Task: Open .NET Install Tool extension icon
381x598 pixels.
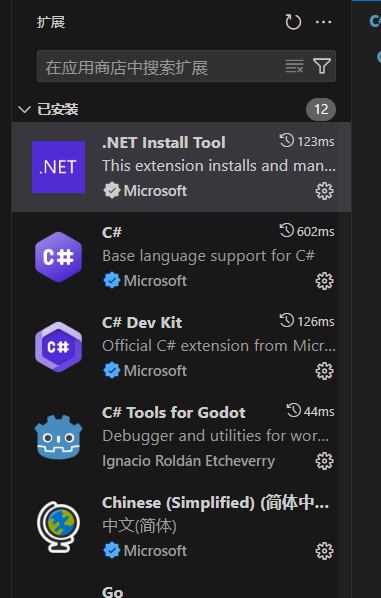Action: coord(58,167)
